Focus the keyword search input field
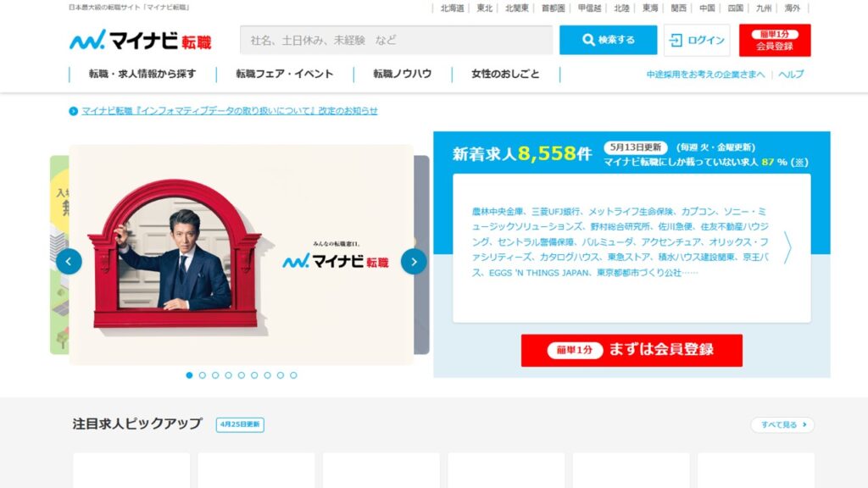This screenshot has height=488, width=868. click(x=397, y=40)
